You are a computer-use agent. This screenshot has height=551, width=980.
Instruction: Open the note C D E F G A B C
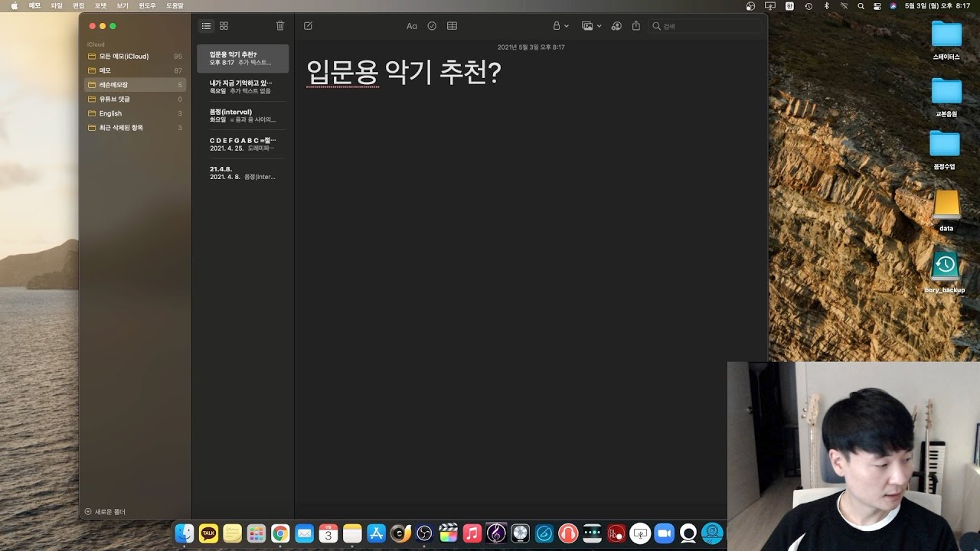click(x=243, y=144)
